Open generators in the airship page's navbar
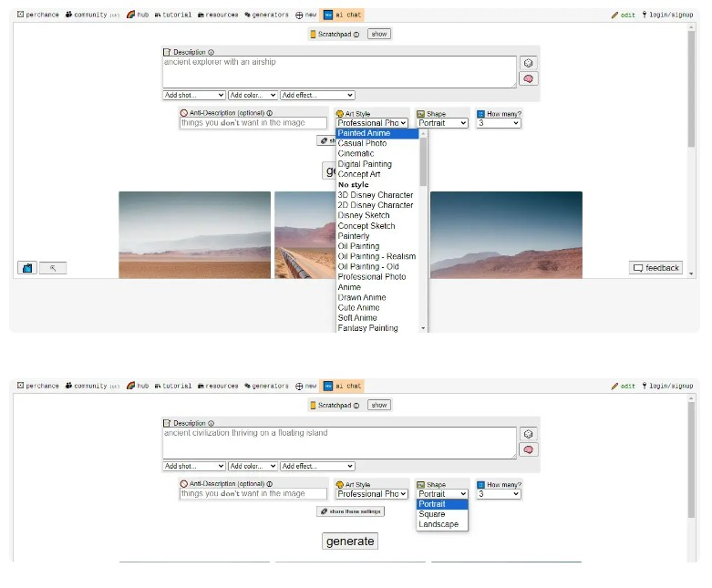Viewport: 712px width, 588px height. [x=266, y=15]
